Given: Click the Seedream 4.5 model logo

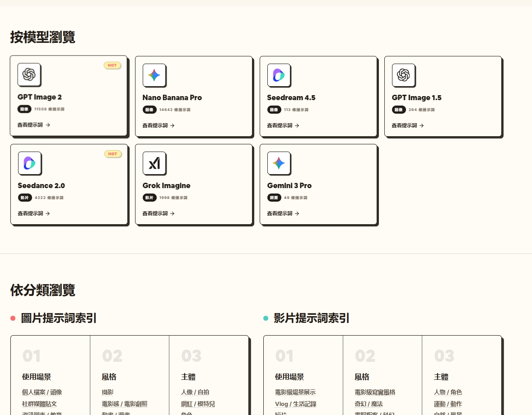Looking at the screenshot, I should pos(279,75).
